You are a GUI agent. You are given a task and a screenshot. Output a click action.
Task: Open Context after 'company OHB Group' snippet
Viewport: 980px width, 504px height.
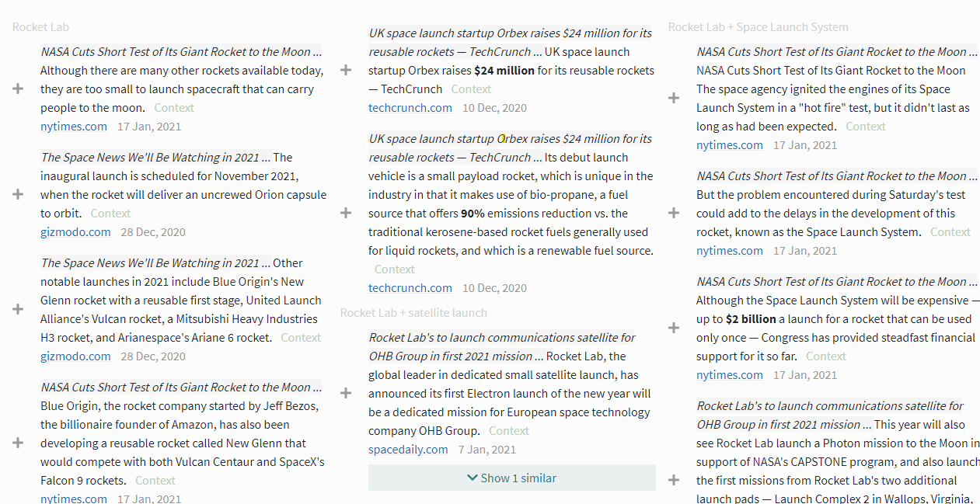(509, 431)
